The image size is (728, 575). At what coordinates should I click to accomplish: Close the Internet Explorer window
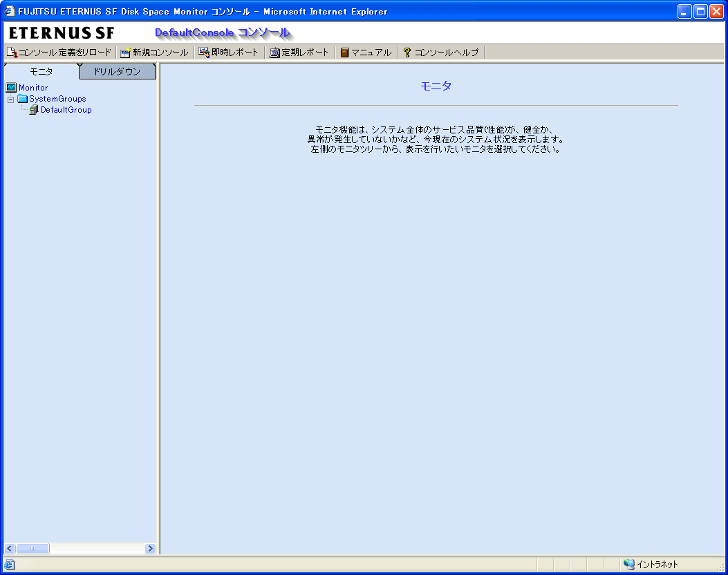(x=716, y=11)
